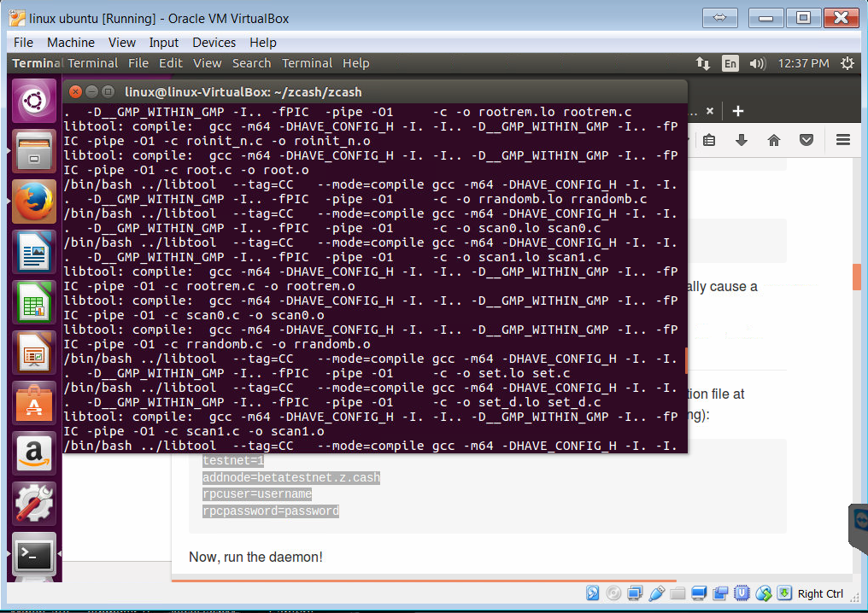
Task: Open a new Firefox tab with plus
Action: (738, 111)
